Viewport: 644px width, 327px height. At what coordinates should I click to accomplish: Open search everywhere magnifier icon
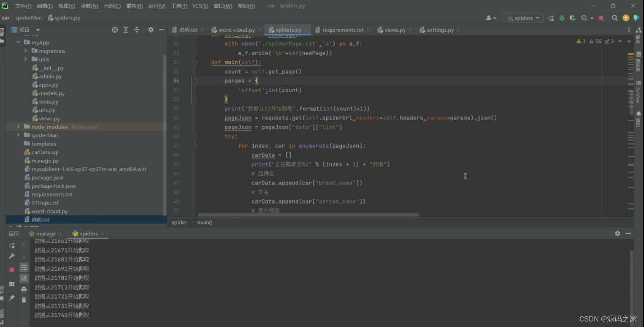[615, 18]
